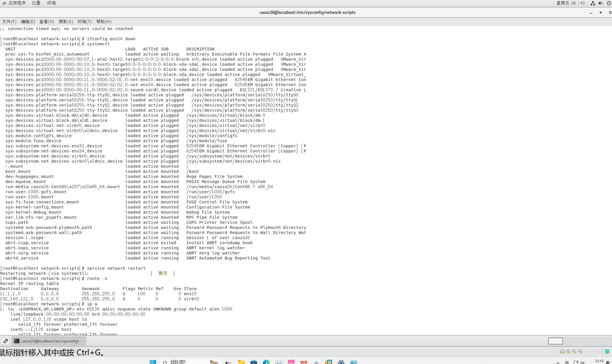Open the 文件(F) menu

tap(9, 22)
